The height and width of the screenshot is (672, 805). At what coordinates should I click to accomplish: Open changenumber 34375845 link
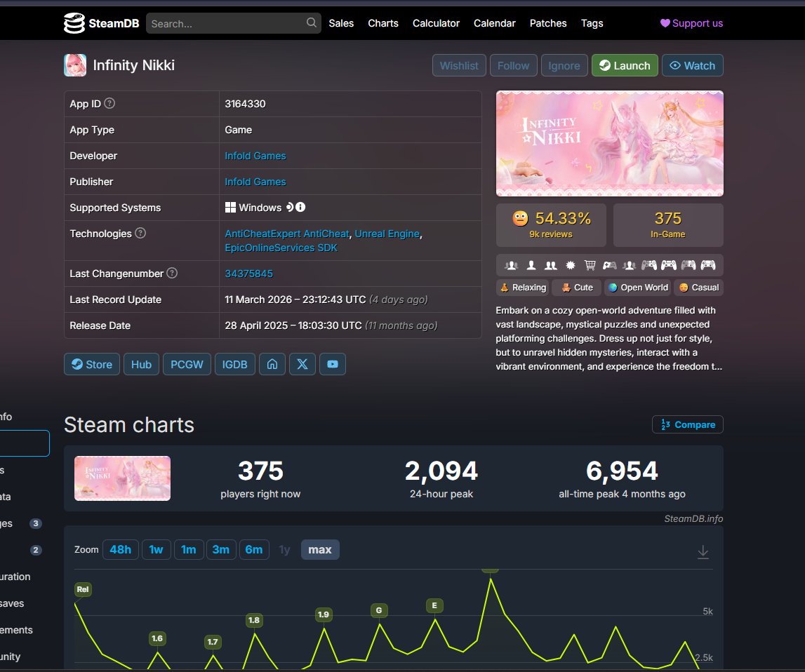(249, 274)
